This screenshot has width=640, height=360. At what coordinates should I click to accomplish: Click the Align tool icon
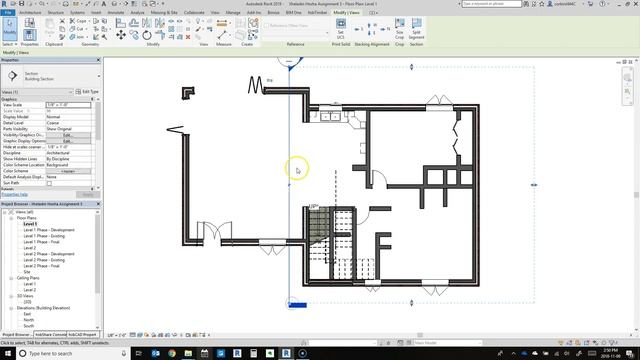click(x=120, y=23)
